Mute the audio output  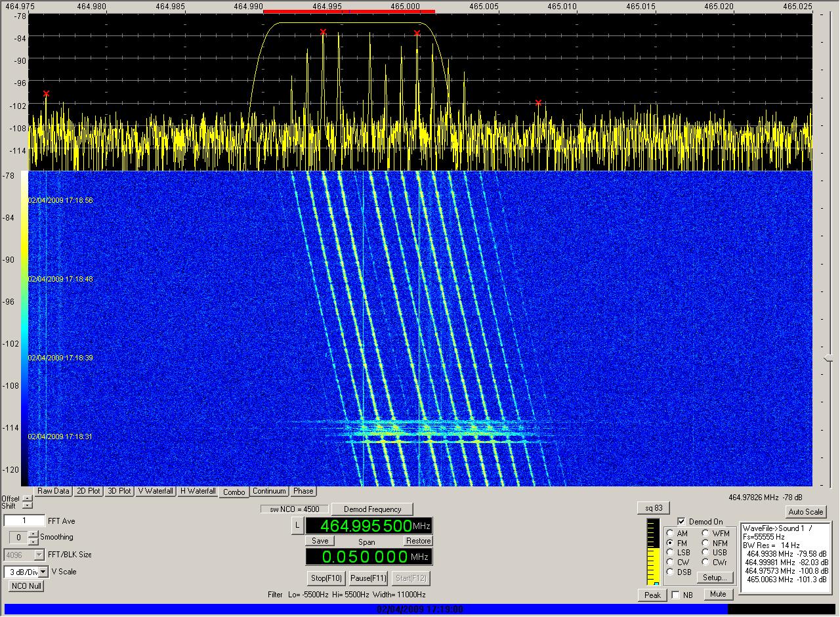[x=718, y=594]
